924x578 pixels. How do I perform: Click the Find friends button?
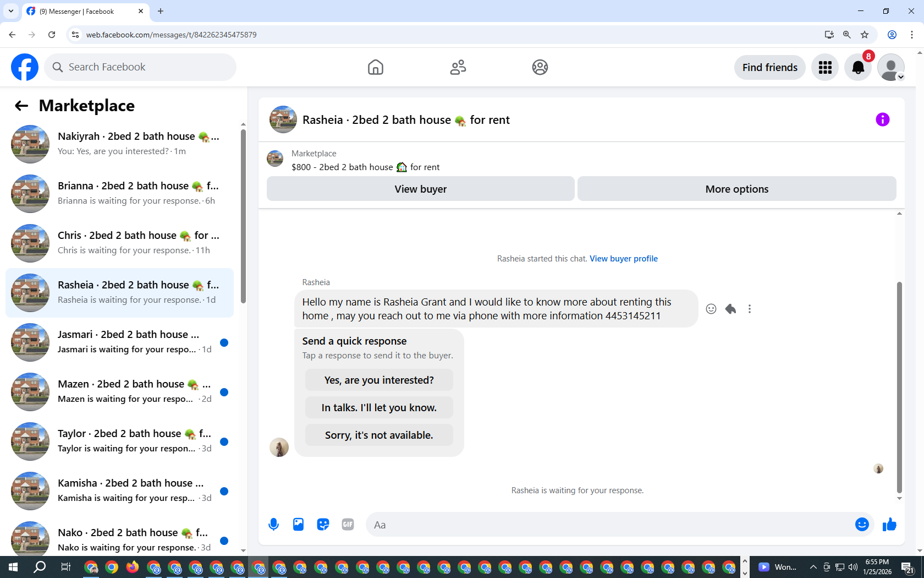770,67
